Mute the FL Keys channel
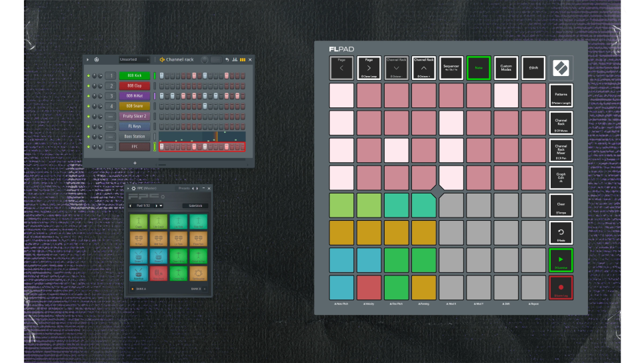This screenshot has width=644, height=363. click(88, 126)
